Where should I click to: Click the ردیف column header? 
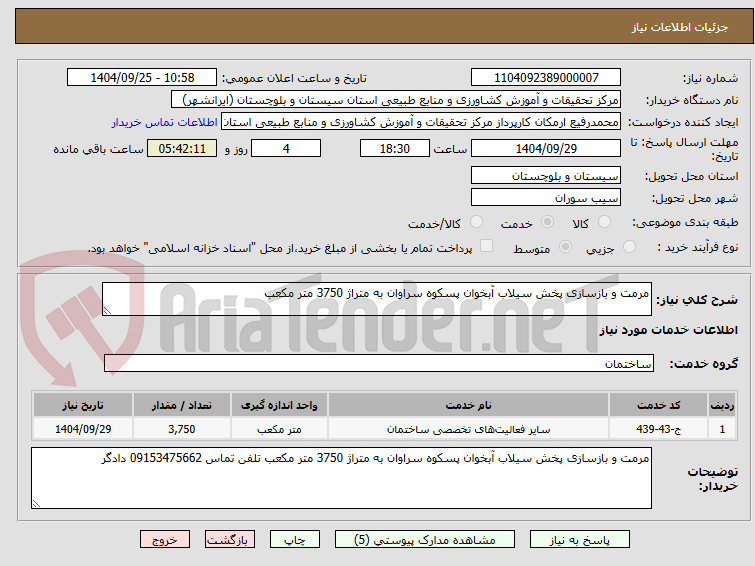[722, 405]
